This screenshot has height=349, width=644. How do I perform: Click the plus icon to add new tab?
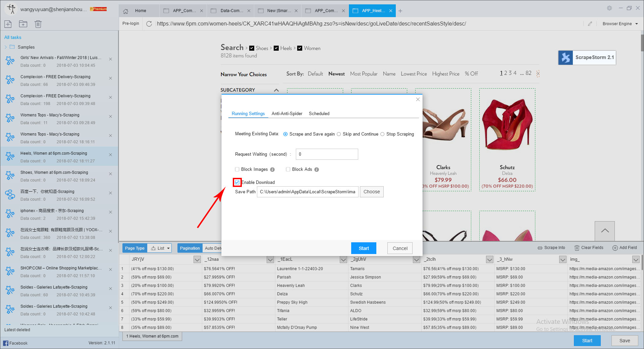click(x=400, y=11)
